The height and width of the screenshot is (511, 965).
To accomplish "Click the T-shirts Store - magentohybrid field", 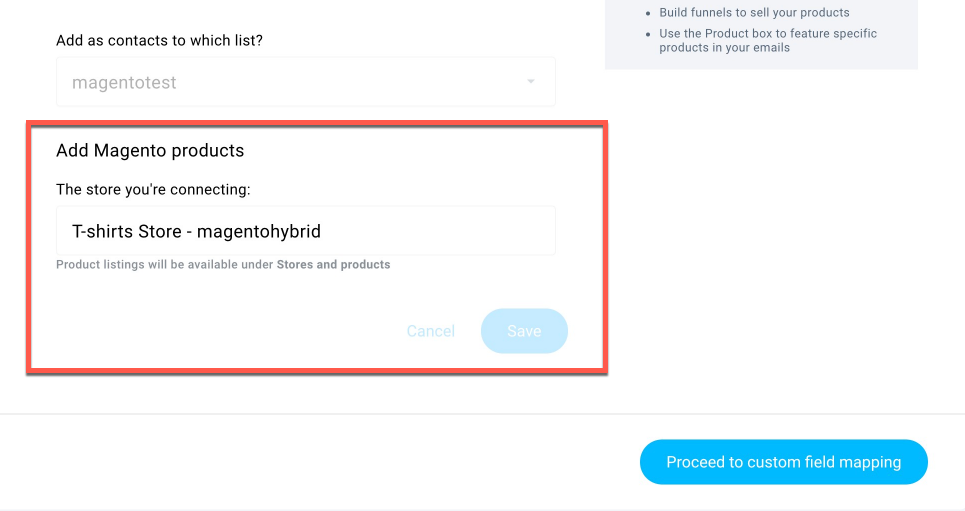I will coord(306,231).
